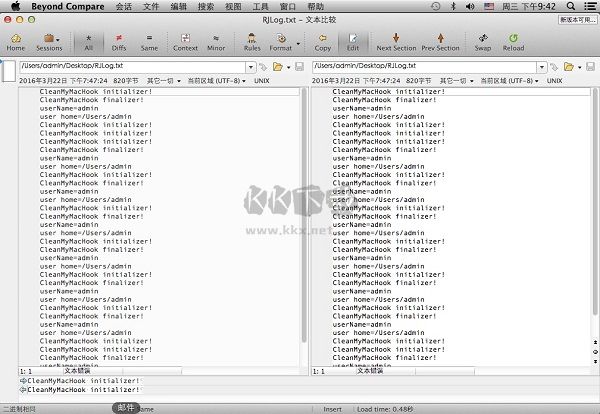
Task: Open the 编辑 menu
Action: point(178,6)
